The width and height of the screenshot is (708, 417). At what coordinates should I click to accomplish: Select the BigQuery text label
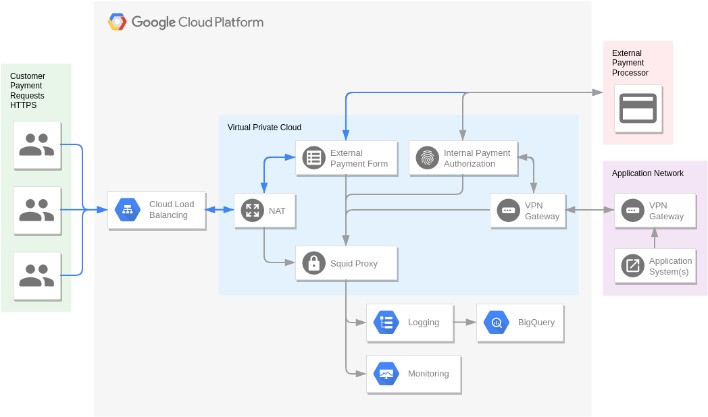pos(536,322)
